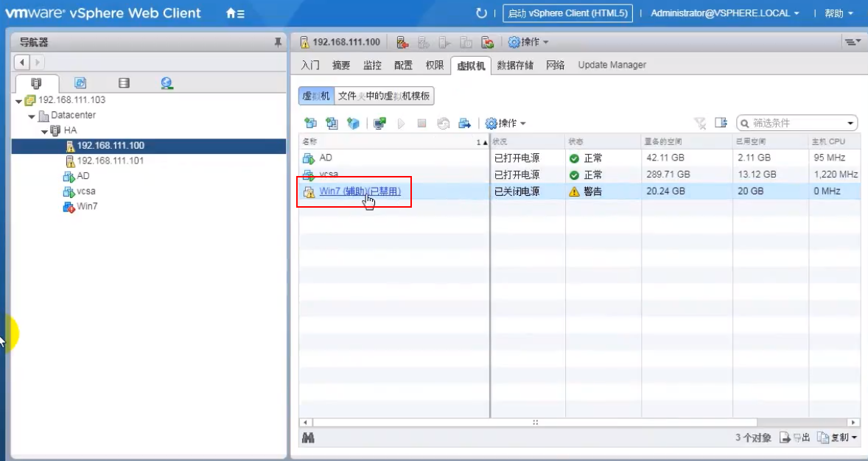Open the 摘要 tab
868x461 pixels.
341,65
